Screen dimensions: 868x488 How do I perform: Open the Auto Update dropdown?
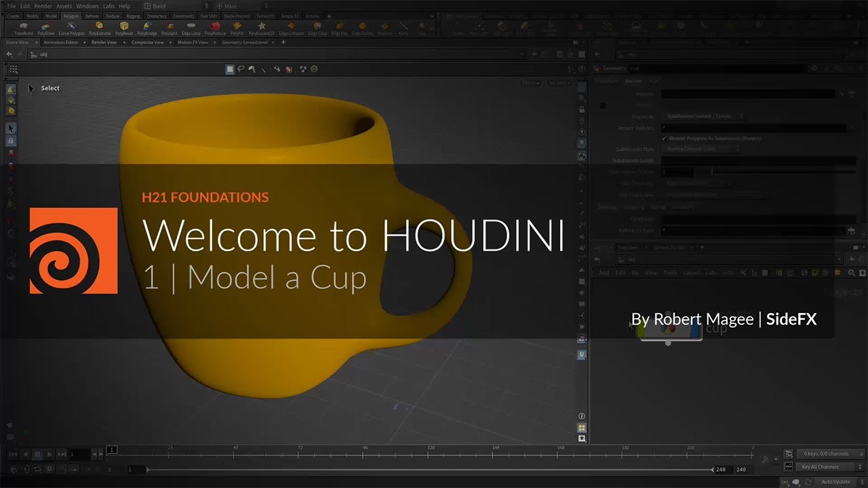click(x=839, y=482)
